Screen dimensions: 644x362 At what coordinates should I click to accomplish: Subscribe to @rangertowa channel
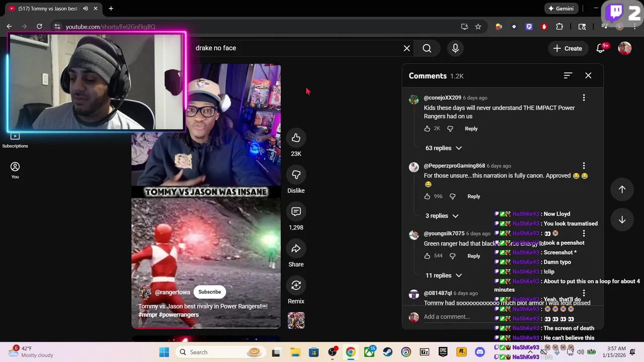[x=209, y=292]
